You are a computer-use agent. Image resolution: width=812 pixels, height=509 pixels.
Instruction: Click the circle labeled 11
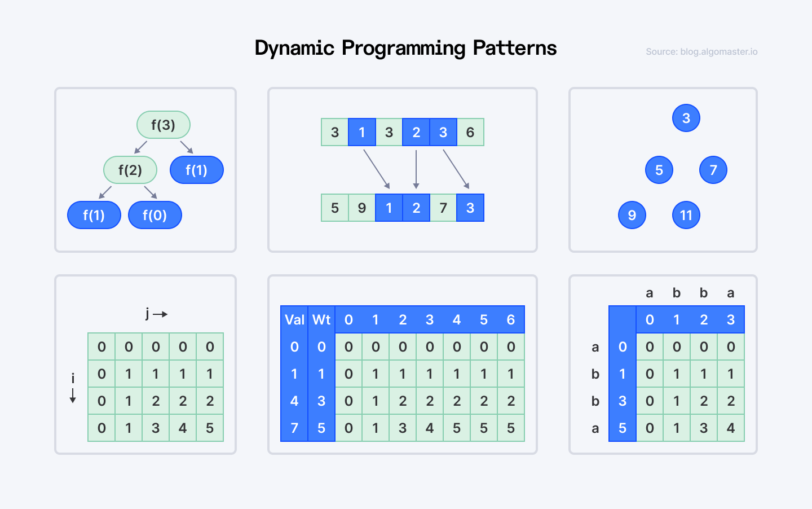click(x=686, y=215)
